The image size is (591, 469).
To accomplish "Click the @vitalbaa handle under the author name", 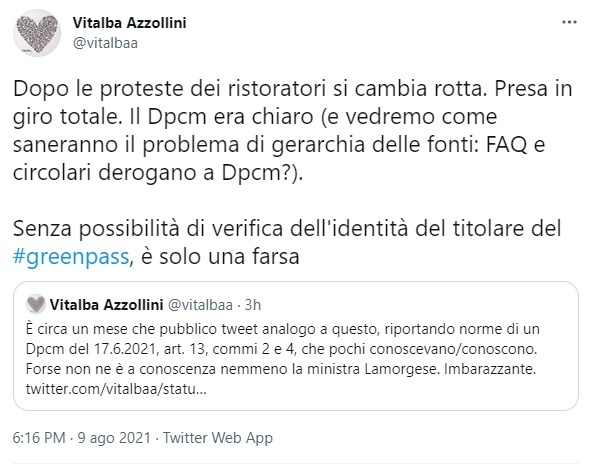I will [x=105, y=43].
